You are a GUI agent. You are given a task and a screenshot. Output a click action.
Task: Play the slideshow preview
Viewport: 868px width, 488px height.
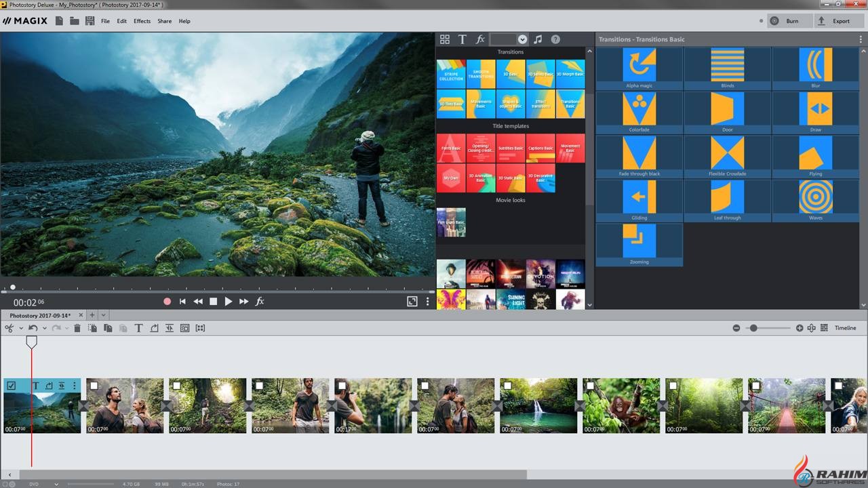tap(229, 302)
